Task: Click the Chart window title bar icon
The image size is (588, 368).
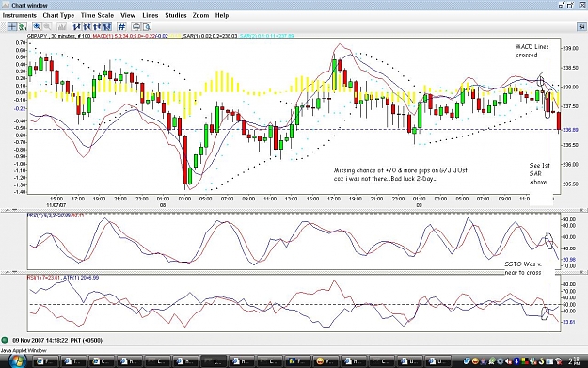Action: coord(6,6)
